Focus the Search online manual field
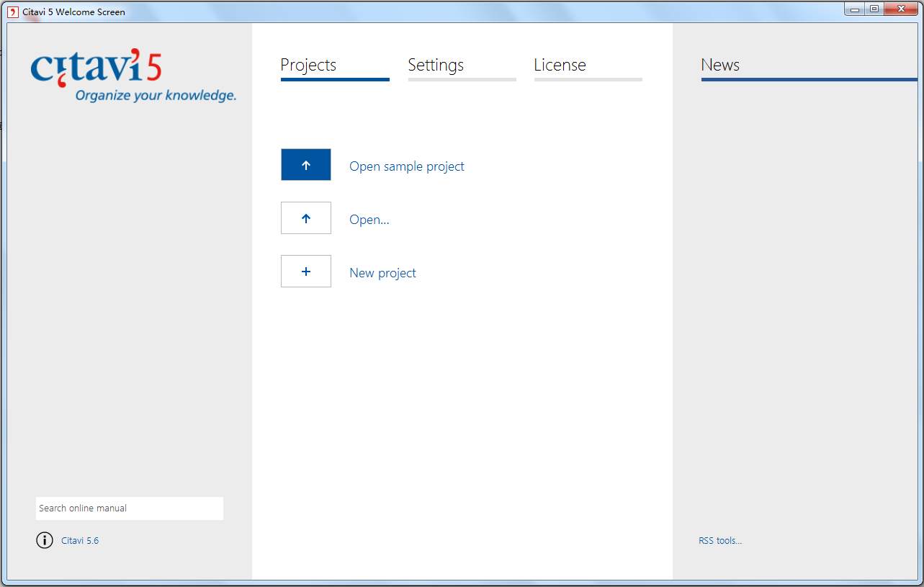The height and width of the screenshot is (587, 924). point(130,508)
